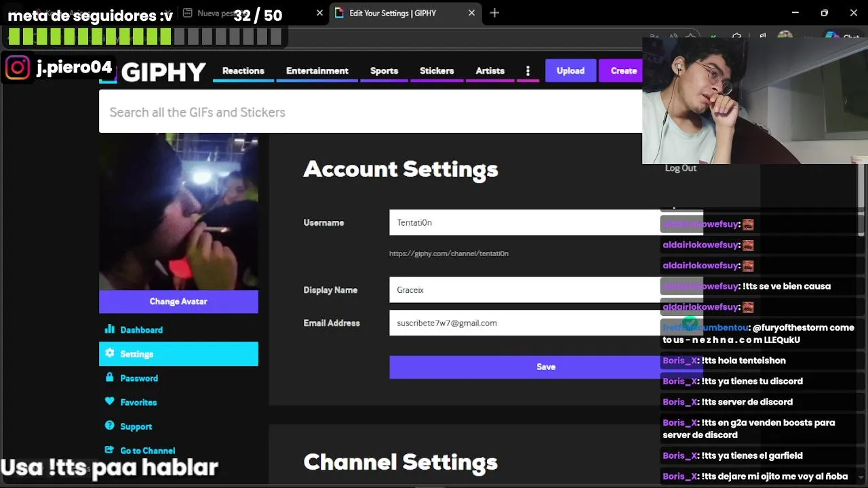868x488 pixels.
Task: Click the Password sidebar link
Action: (x=139, y=378)
